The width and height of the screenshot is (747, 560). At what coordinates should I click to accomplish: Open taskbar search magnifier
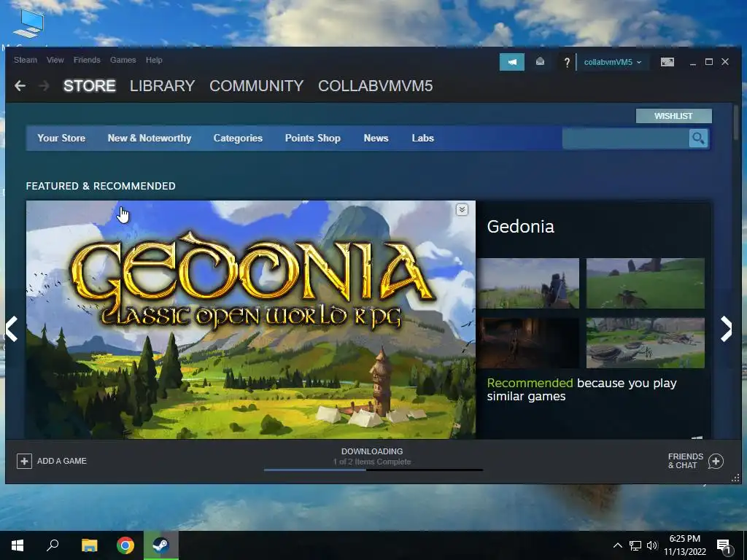click(53, 545)
